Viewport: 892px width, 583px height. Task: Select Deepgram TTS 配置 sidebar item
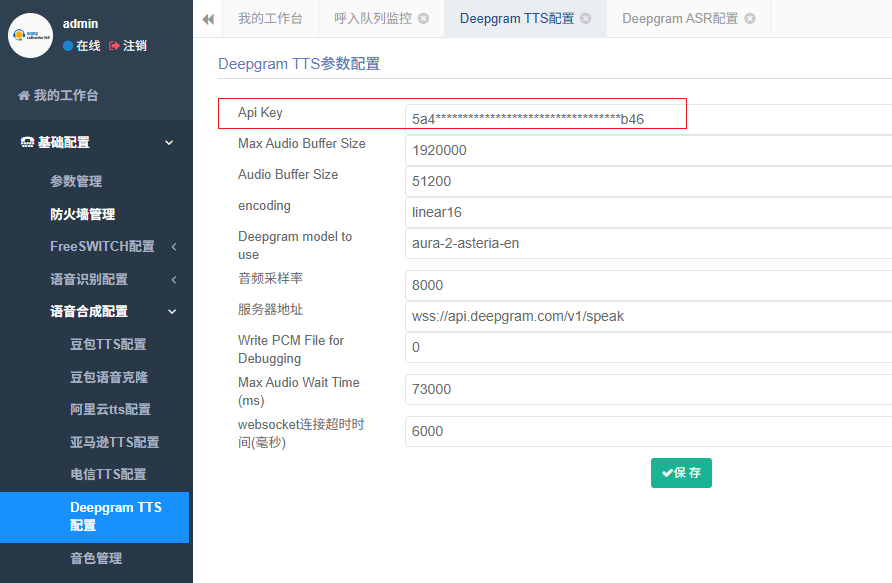click(x=94, y=517)
